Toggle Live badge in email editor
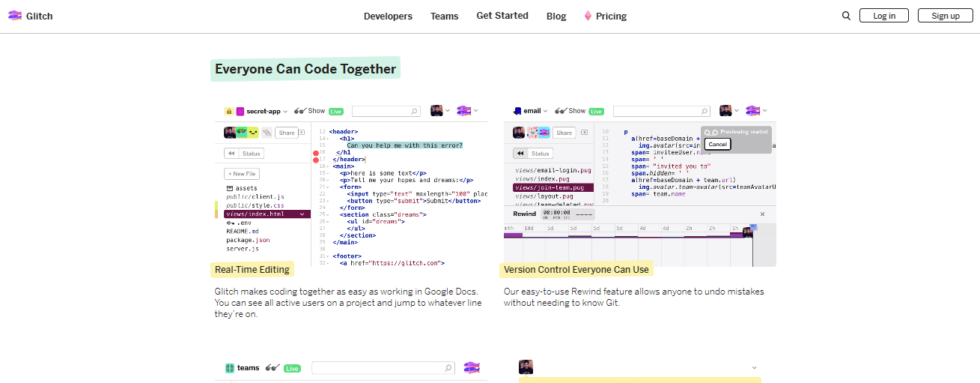The height and width of the screenshot is (383, 980). pos(596,112)
